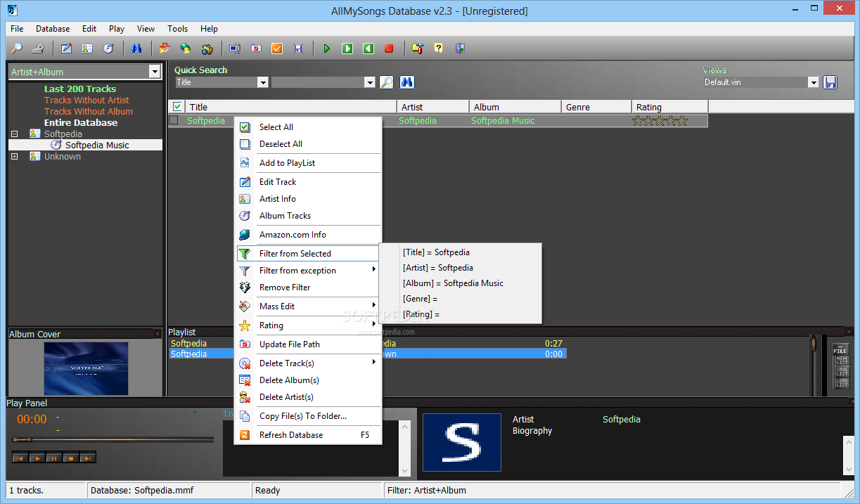Click the Next track button in the Play Panel
Screen dimensions: 860x504
(87, 458)
